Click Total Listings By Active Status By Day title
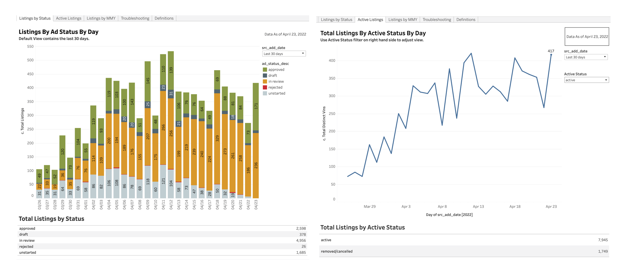 point(373,33)
